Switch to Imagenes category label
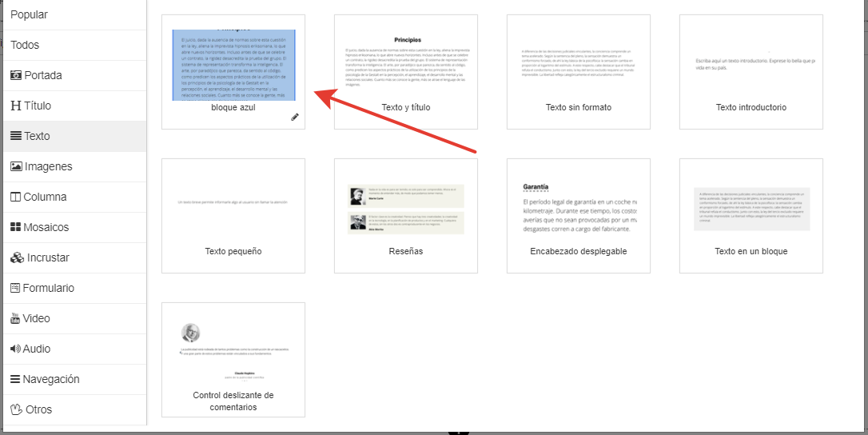 [49, 167]
